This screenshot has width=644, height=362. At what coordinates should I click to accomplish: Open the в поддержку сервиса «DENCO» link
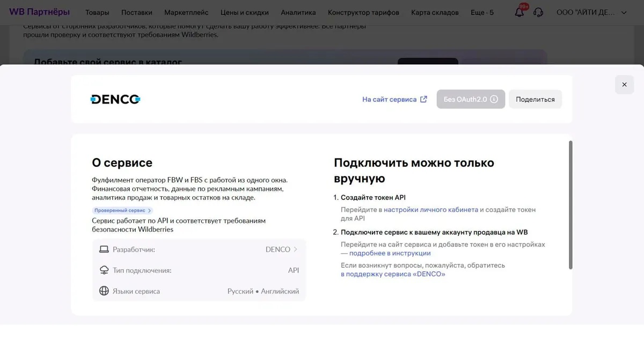coord(393,274)
